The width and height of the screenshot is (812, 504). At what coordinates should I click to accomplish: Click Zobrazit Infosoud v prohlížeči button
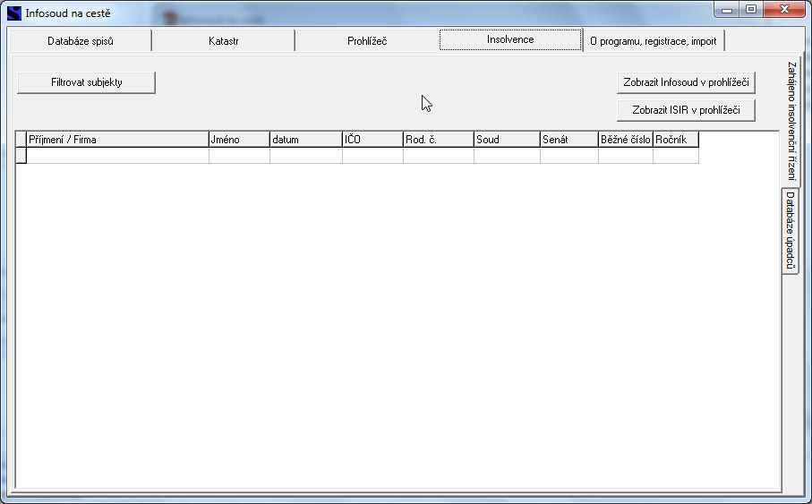click(686, 82)
